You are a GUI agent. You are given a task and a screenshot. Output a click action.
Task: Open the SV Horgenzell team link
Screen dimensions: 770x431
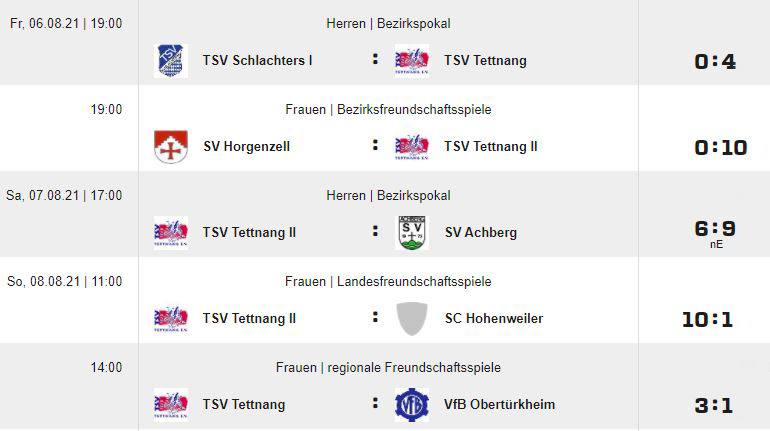[x=247, y=146]
